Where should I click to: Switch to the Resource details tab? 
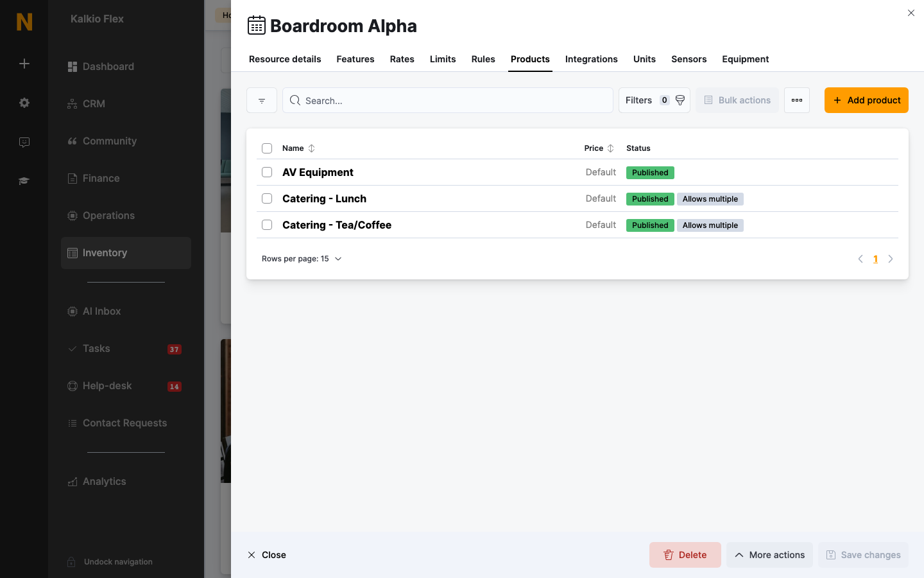coord(285,59)
